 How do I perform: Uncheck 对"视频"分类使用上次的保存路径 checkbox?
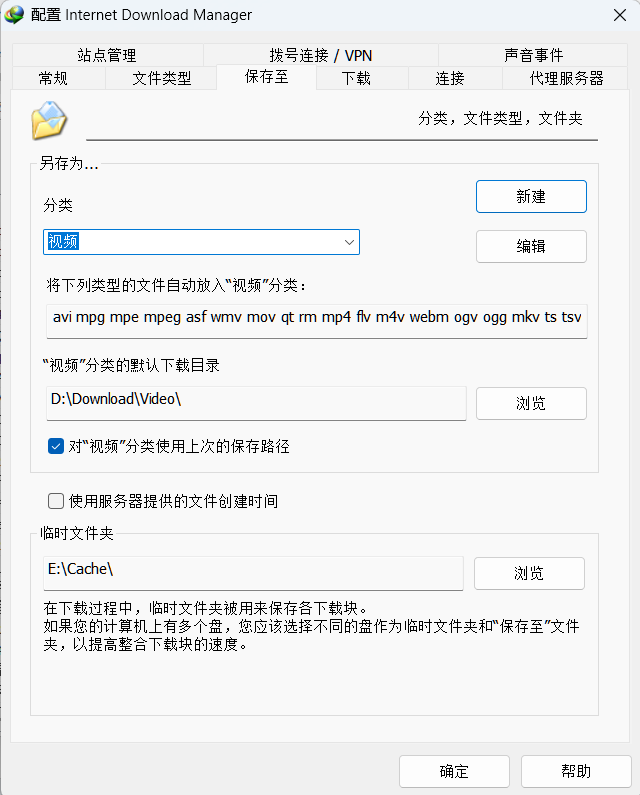56,446
